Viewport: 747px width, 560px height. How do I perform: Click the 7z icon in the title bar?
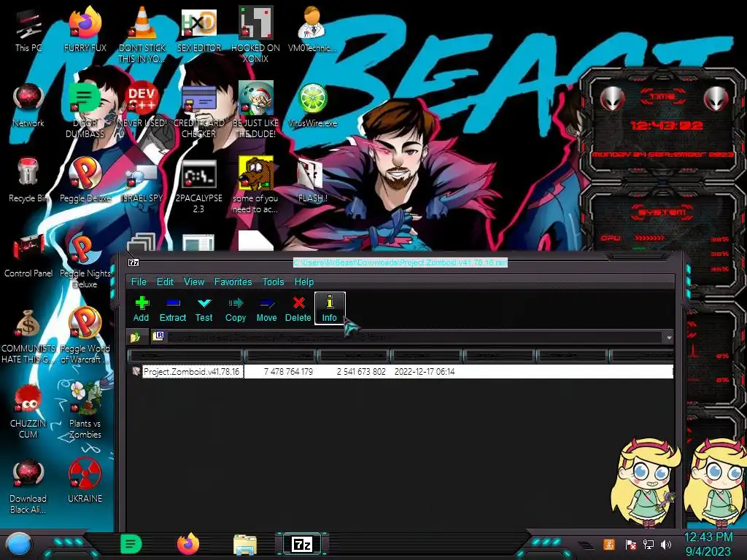[134, 262]
